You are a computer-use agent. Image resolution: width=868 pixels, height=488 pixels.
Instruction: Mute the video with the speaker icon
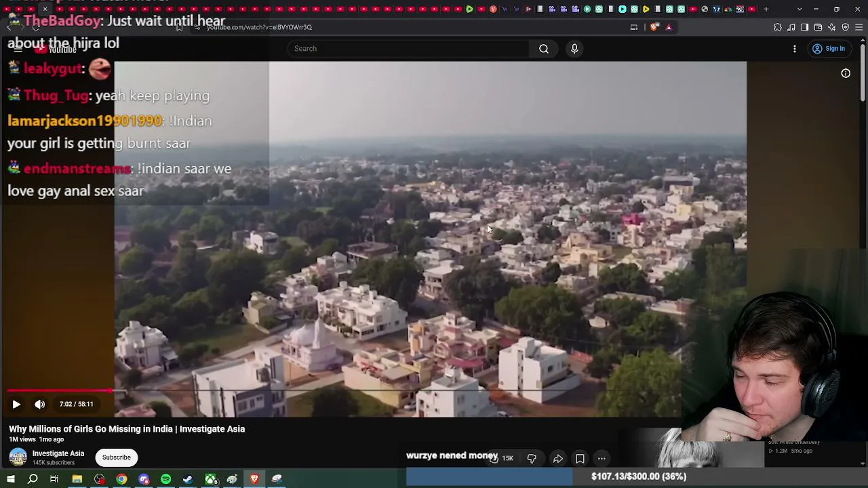pos(40,405)
